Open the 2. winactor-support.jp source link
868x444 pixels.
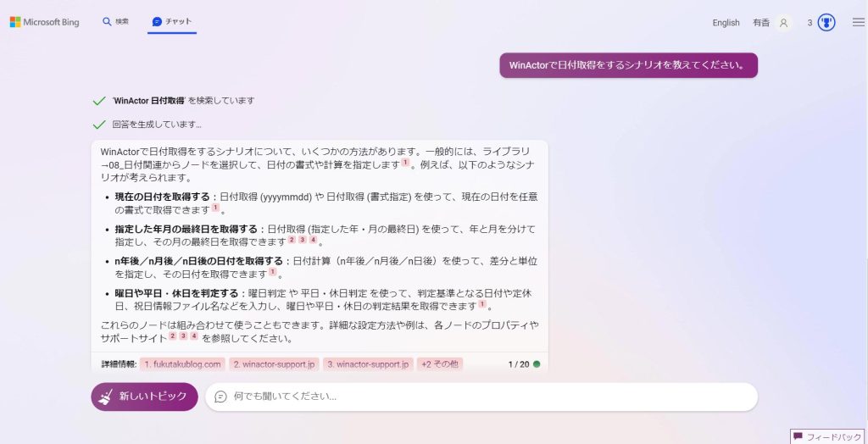click(x=274, y=364)
